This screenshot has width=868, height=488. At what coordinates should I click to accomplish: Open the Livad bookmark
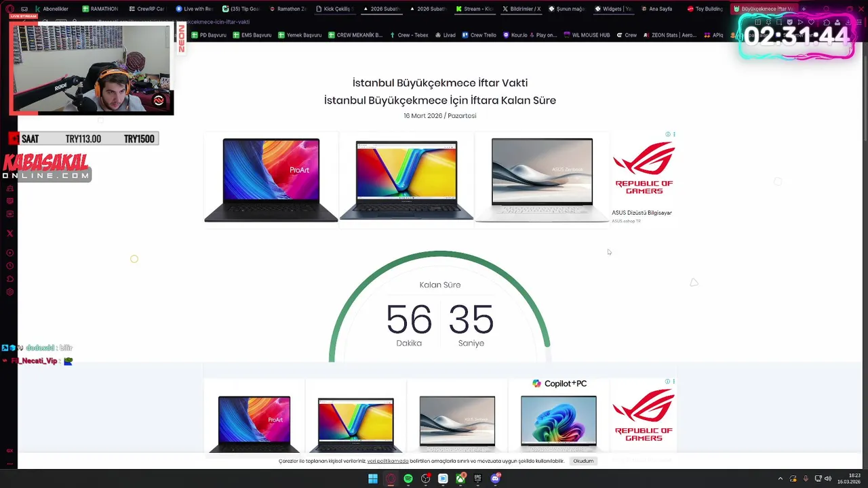[x=446, y=35]
